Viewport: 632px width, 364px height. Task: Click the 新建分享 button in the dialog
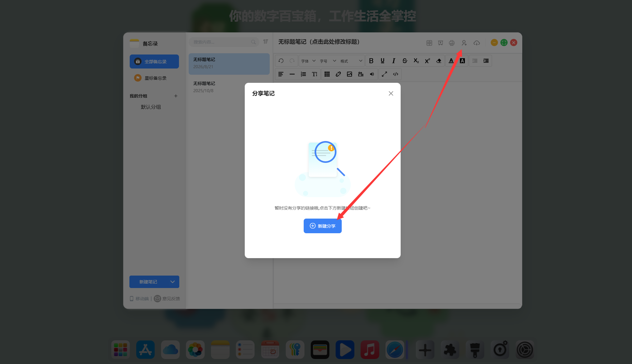322,226
